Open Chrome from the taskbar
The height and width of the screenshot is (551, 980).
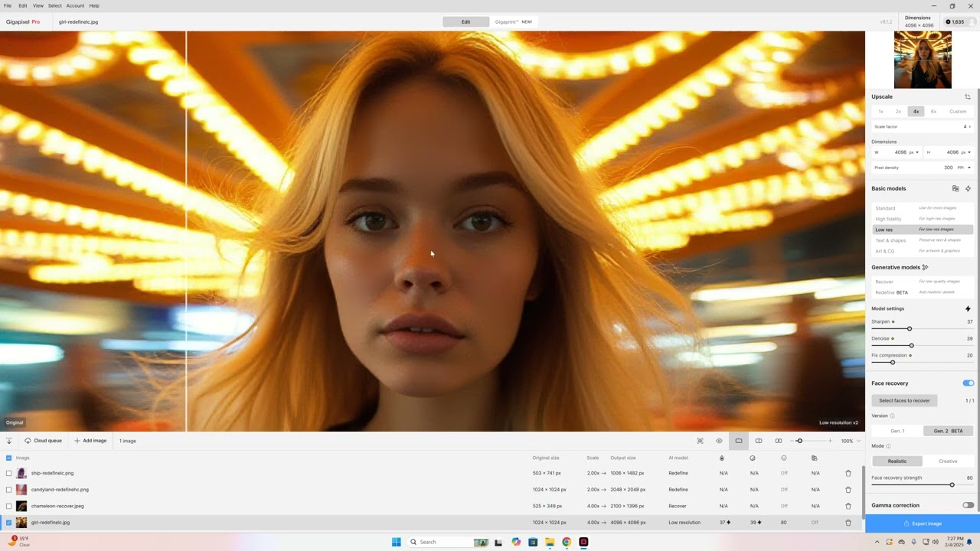click(x=567, y=542)
